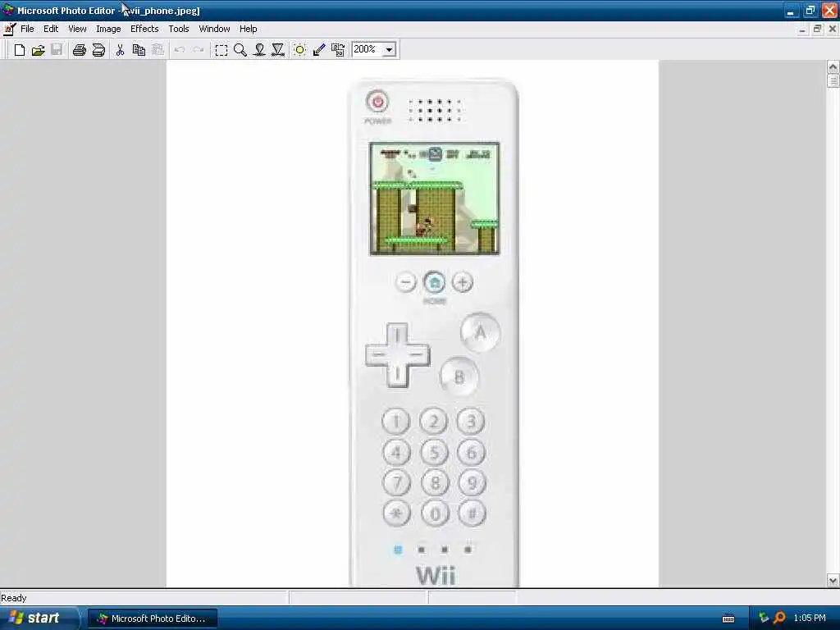Screen dimensions: 840x630
Task: Open the Effects menu
Action: click(x=144, y=29)
